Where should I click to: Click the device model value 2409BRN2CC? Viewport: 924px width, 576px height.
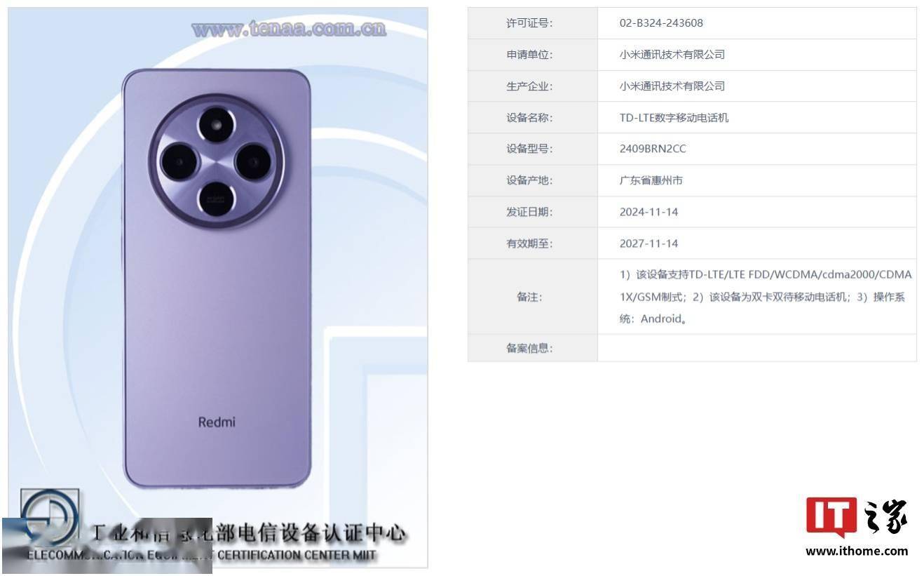click(653, 149)
